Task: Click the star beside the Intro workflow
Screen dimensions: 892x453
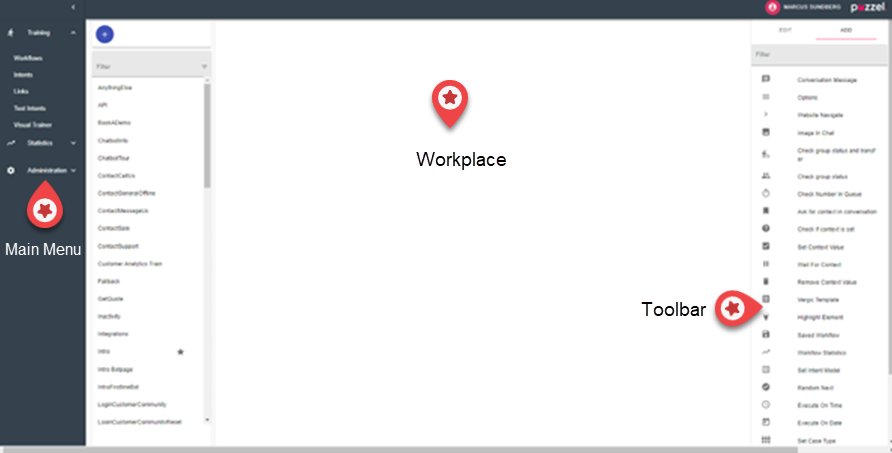Action: click(180, 352)
